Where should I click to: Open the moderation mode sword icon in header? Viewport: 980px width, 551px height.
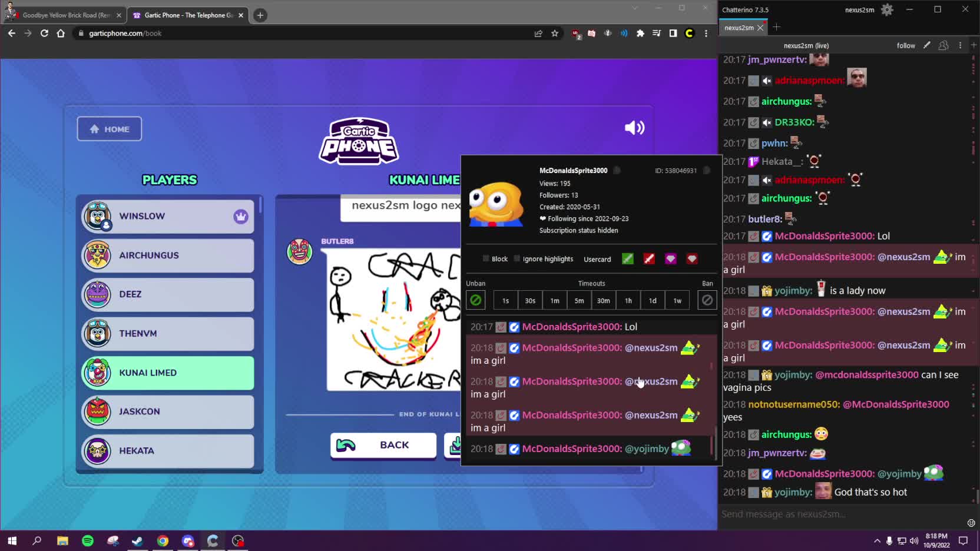pyautogui.click(x=926, y=45)
